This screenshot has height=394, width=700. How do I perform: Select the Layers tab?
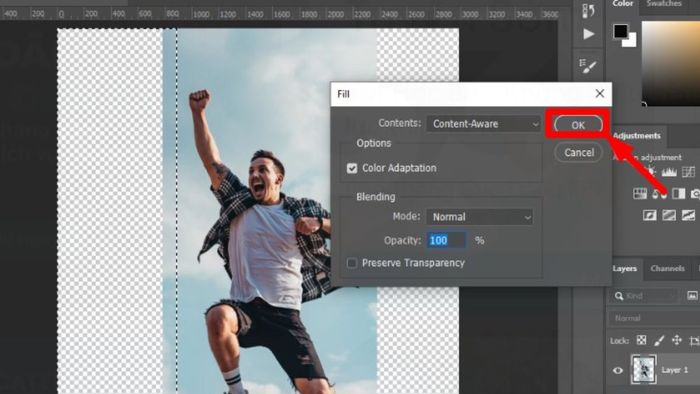point(625,268)
